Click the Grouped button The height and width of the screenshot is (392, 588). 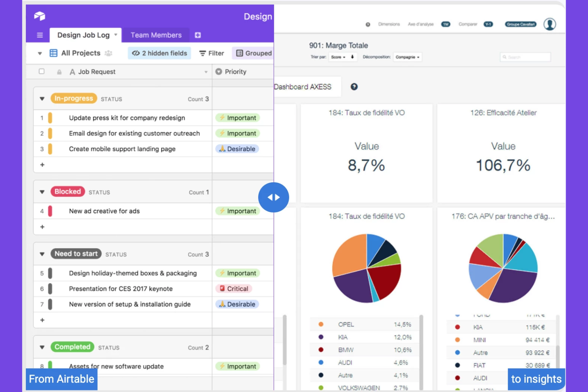254,53
